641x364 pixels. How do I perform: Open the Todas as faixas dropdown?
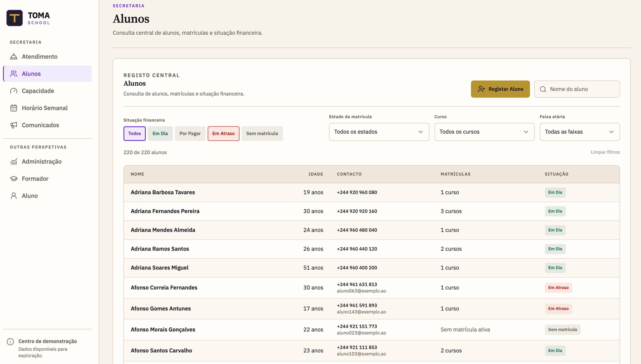[x=580, y=132]
